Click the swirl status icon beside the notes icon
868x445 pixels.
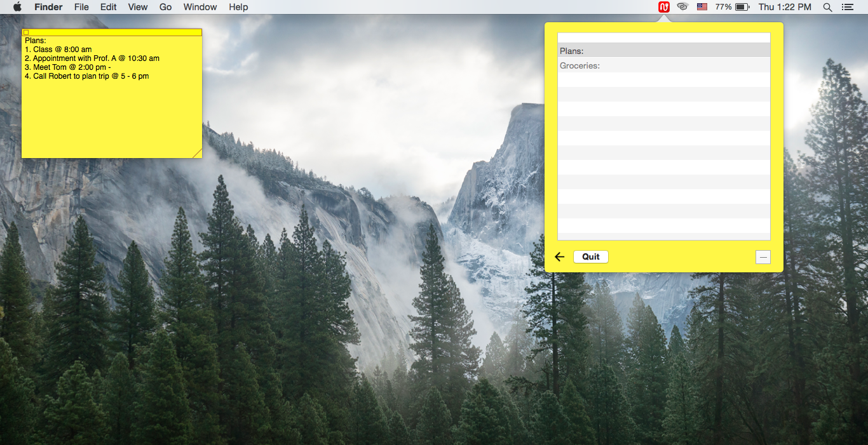click(x=683, y=7)
